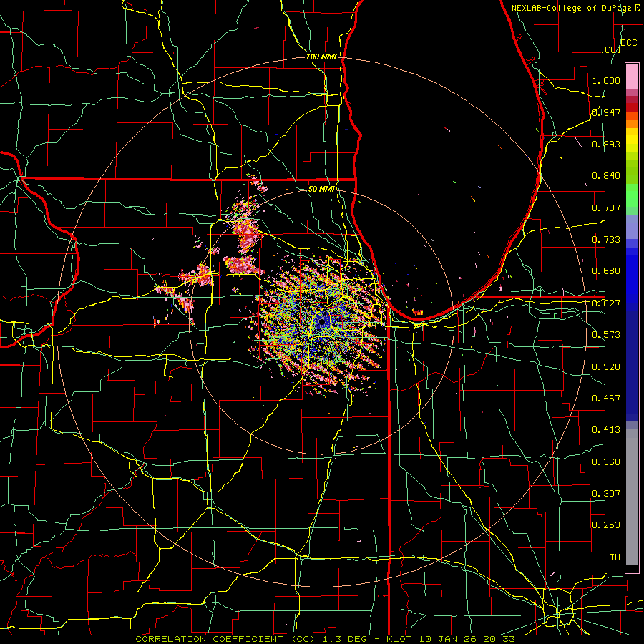This screenshot has width=644, height=644.
Task: Click the 0.680 scale value
Action: pyautogui.click(x=606, y=271)
